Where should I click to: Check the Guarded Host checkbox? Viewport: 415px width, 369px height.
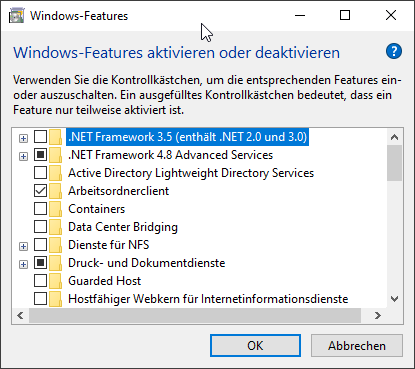point(40,281)
